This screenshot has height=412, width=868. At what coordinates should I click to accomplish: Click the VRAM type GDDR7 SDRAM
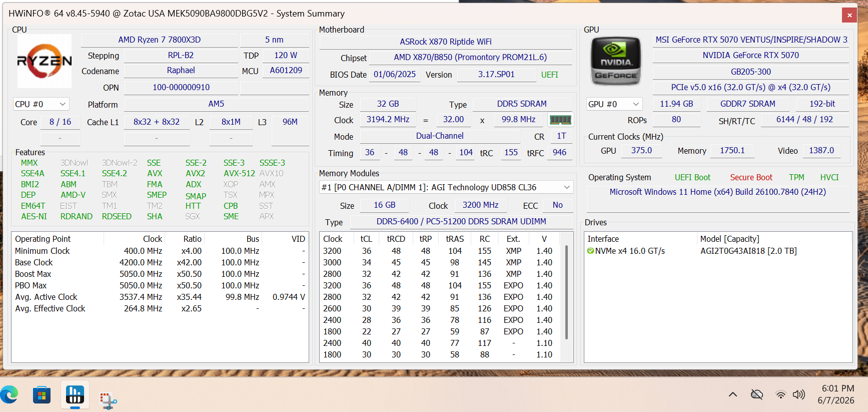click(748, 104)
